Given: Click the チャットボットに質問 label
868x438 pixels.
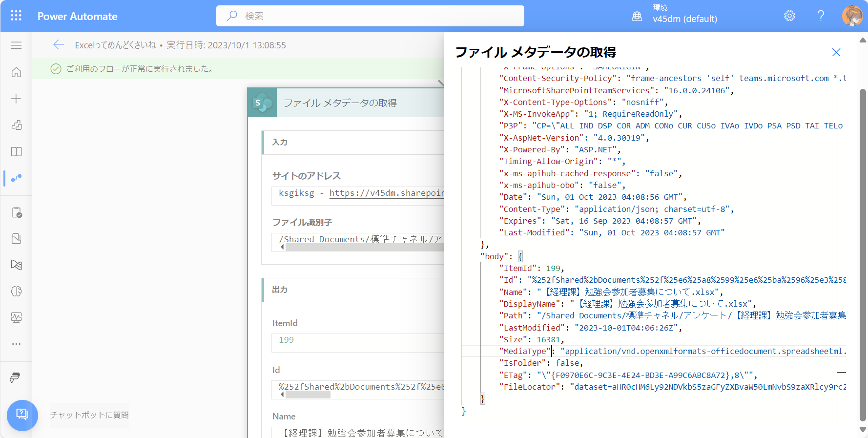Looking at the screenshot, I should (x=89, y=415).
